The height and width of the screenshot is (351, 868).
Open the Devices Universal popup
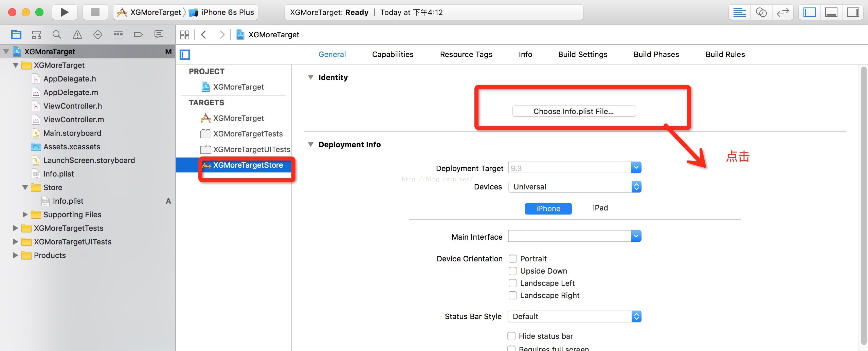(x=575, y=187)
